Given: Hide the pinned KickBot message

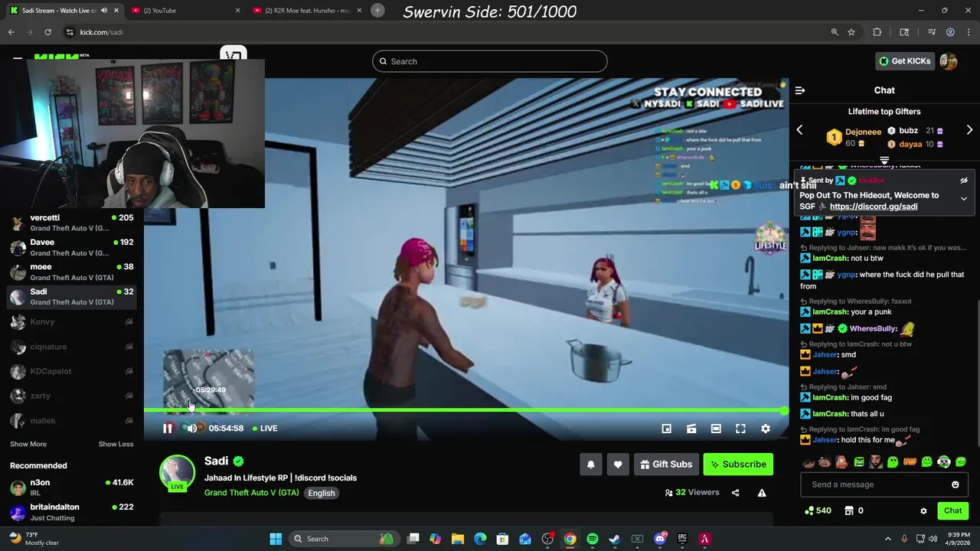Looking at the screenshot, I should (964, 181).
